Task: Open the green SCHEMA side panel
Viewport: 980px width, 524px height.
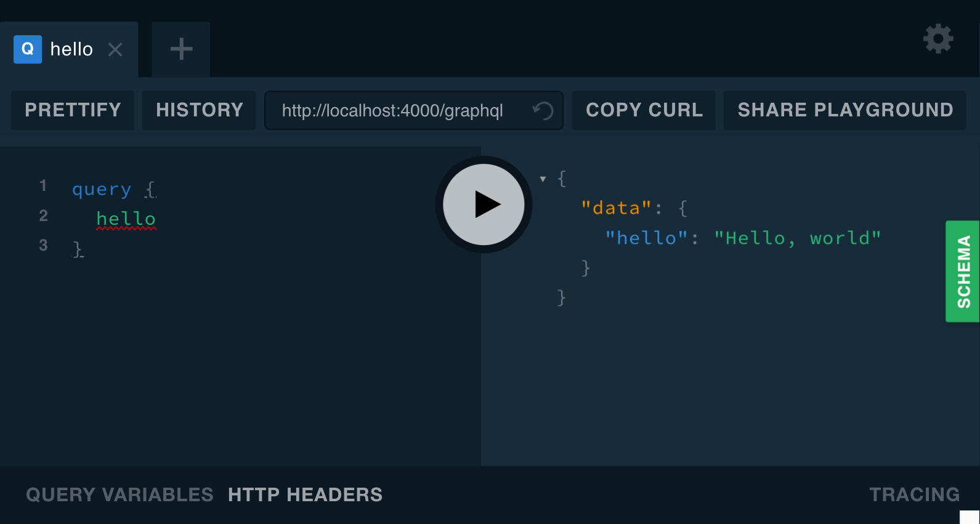Action: pos(963,271)
